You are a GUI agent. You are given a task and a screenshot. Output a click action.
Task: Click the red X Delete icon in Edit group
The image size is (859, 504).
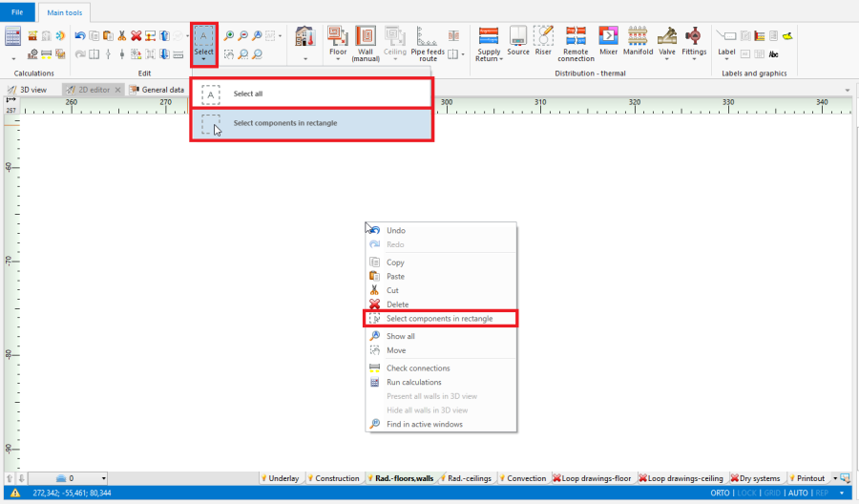[136, 35]
